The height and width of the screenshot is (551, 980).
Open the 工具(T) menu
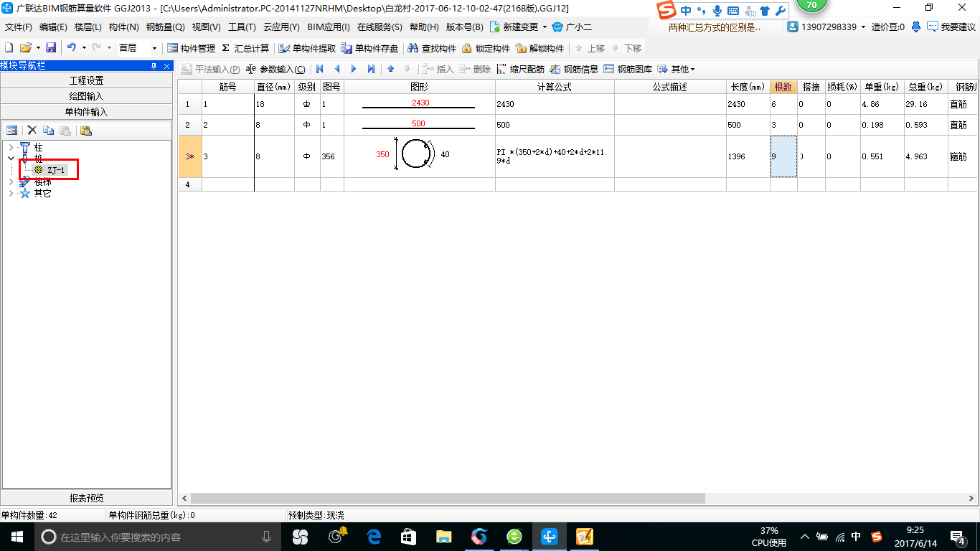242,27
